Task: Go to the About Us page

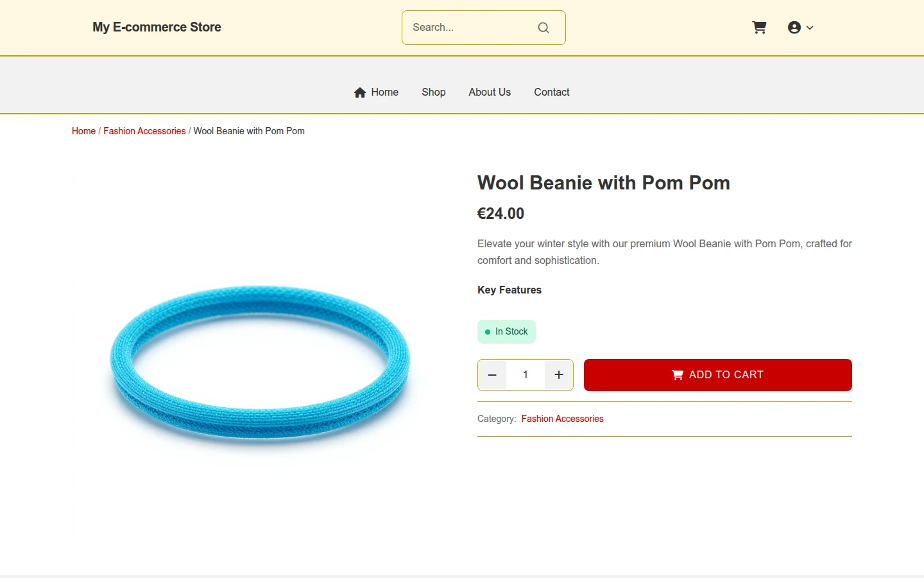Action: point(490,92)
